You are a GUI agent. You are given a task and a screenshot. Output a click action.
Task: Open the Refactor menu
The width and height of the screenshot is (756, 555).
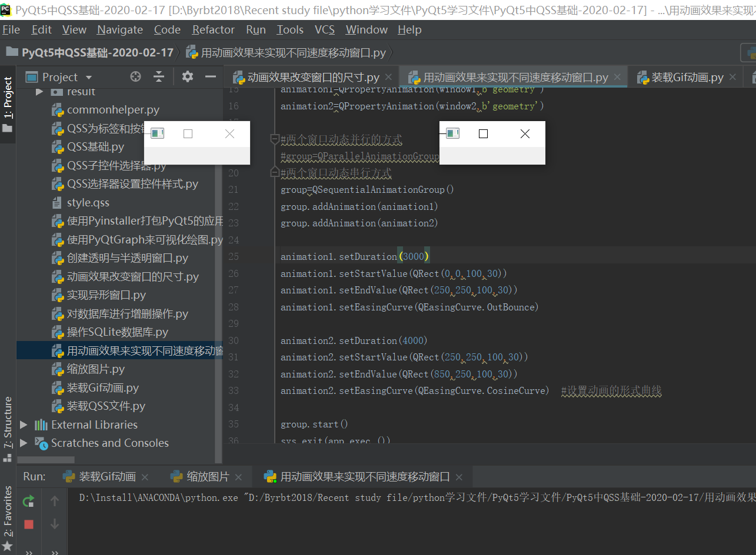click(x=214, y=29)
